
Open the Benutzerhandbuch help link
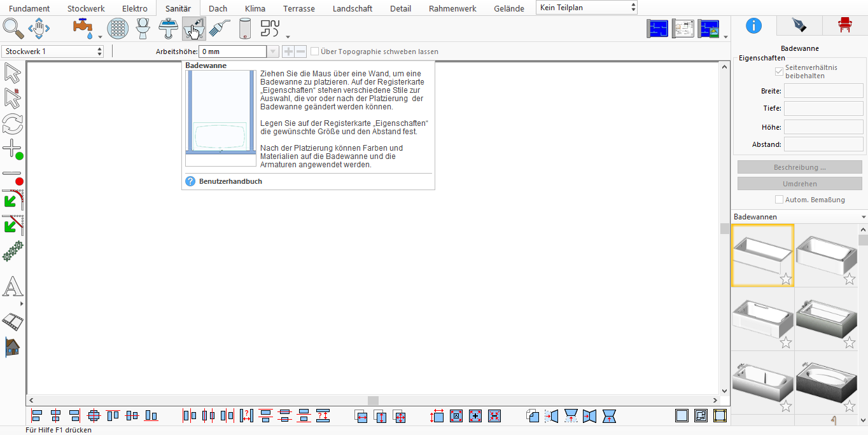pyautogui.click(x=230, y=181)
